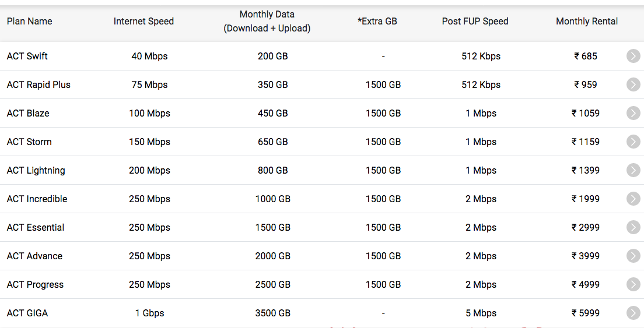This screenshot has height=328, width=644.
Task: Open ACT Rapid Plus plan arrow icon
Action: pyautogui.click(x=633, y=84)
